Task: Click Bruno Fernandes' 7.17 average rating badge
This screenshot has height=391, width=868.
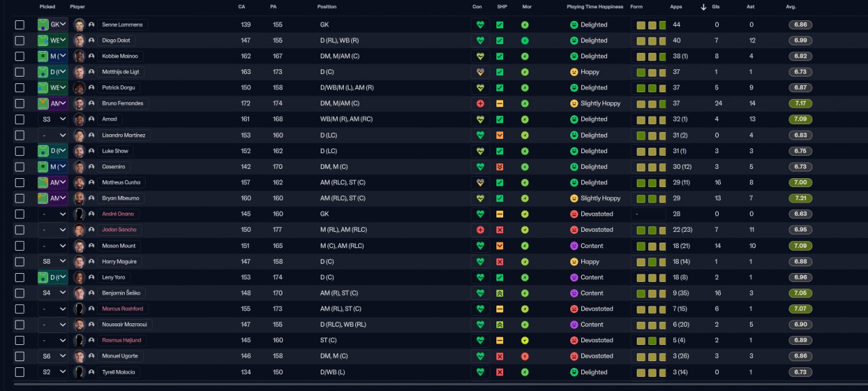Action: coord(800,104)
